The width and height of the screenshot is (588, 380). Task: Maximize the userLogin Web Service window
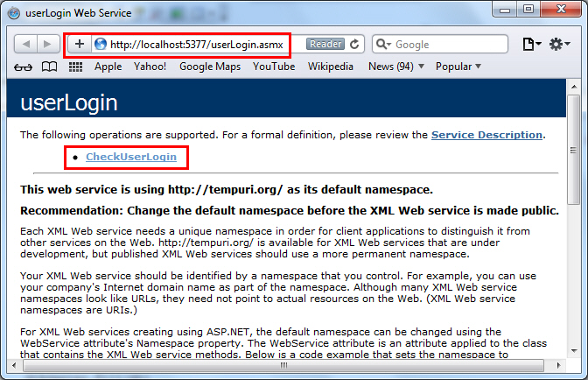[528, 10]
